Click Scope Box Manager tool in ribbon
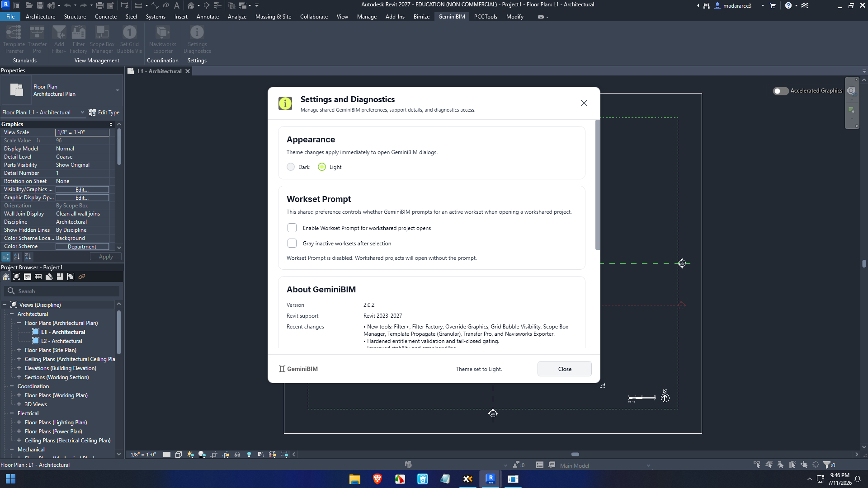The image size is (868, 488). (x=102, y=39)
